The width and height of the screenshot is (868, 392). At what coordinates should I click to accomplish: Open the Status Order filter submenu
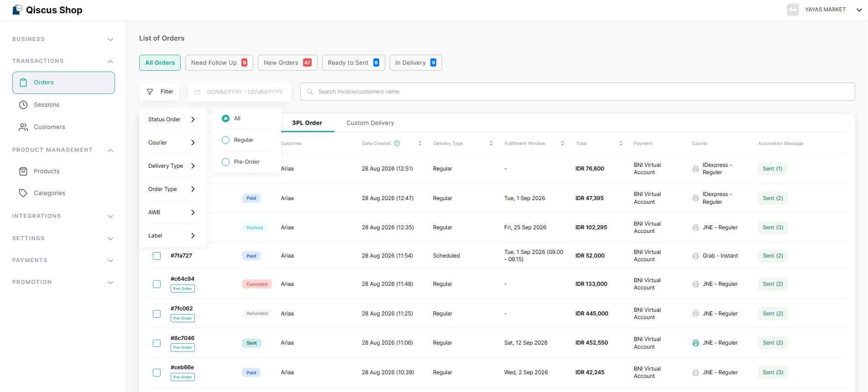click(172, 119)
